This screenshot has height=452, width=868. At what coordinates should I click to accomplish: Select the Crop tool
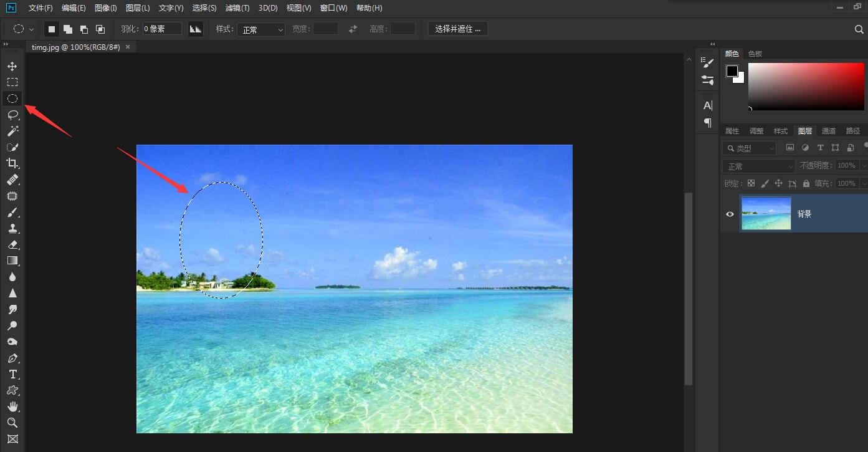tap(12, 163)
